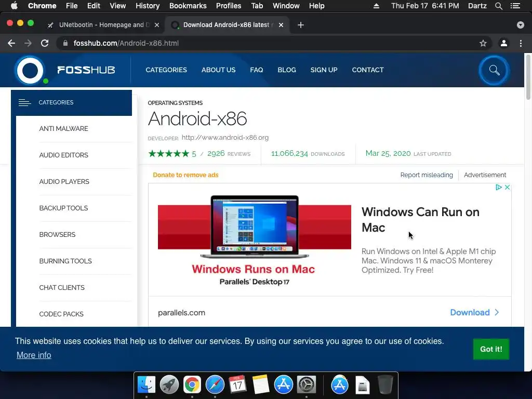532x399 pixels.
Task: Click the 2926 REVIEWS rating text
Action: [229, 154]
